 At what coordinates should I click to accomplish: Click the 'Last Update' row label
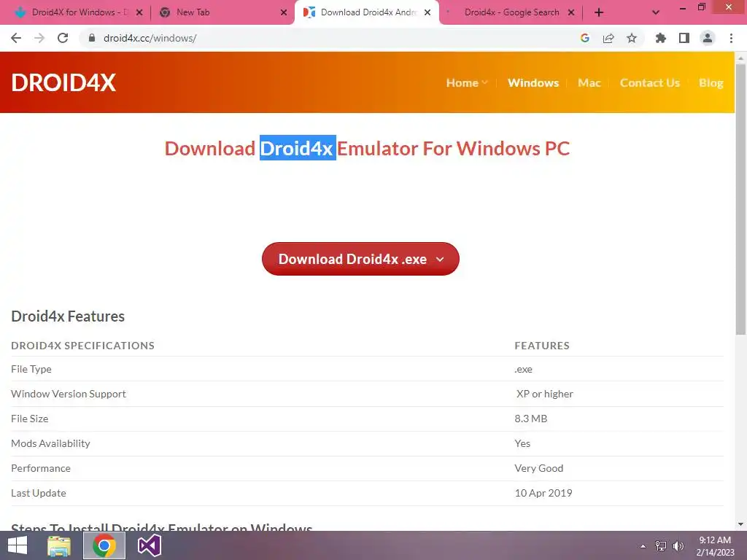(x=38, y=493)
